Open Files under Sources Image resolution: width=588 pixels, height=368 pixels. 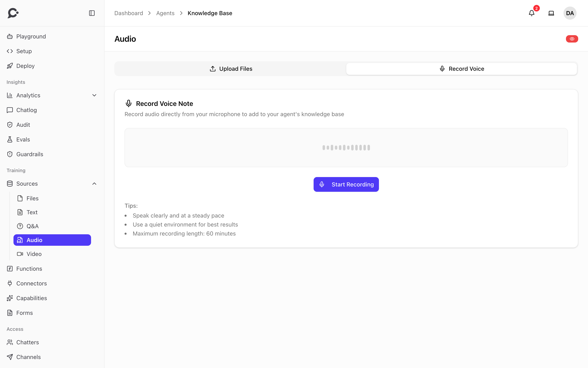point(52,198)
